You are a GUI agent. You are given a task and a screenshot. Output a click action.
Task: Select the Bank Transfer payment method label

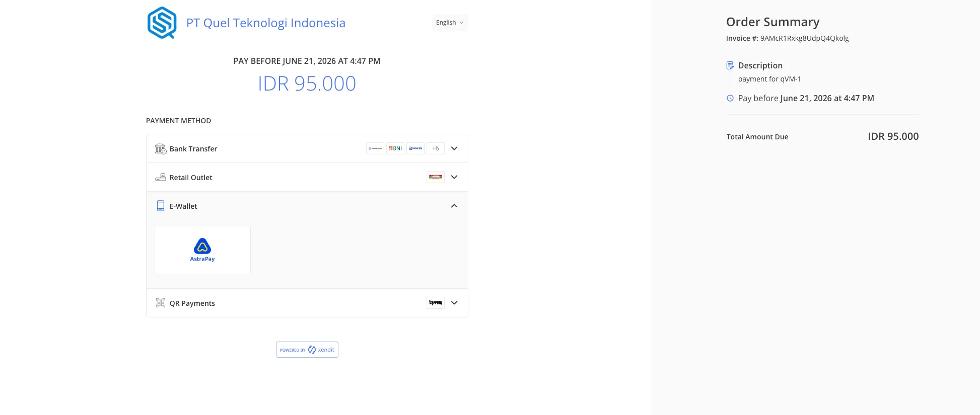(x=193, y=149)
